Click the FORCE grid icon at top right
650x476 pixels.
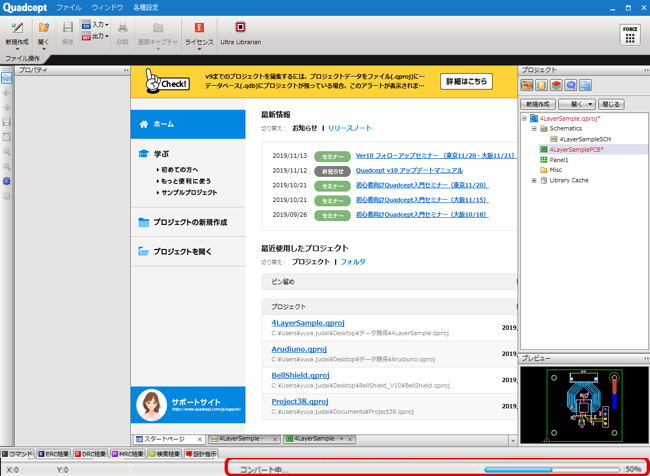pos(629,33)
